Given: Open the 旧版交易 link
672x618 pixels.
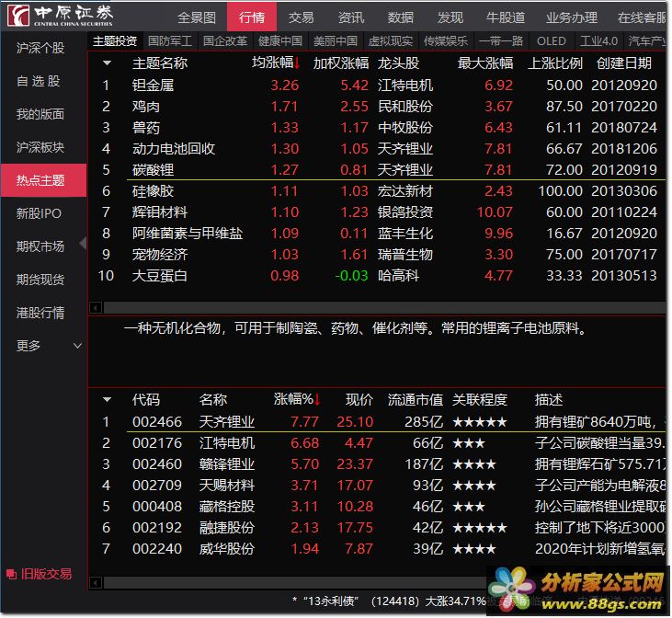Looking at the screenshot, I should point(46,574).
